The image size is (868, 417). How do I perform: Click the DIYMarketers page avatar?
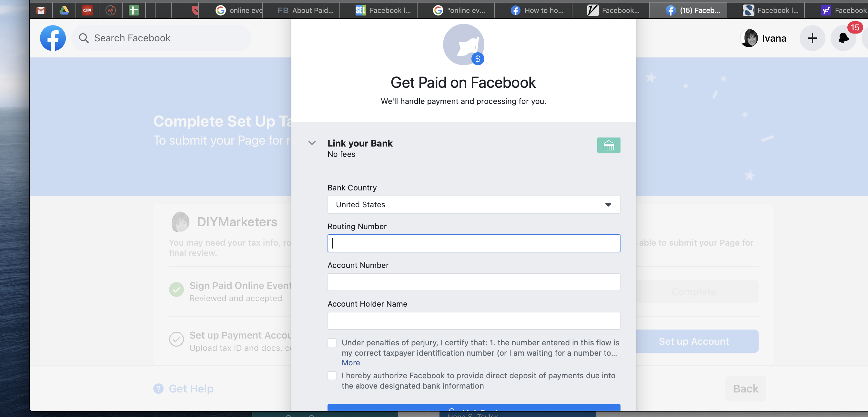tap(180, 222)
